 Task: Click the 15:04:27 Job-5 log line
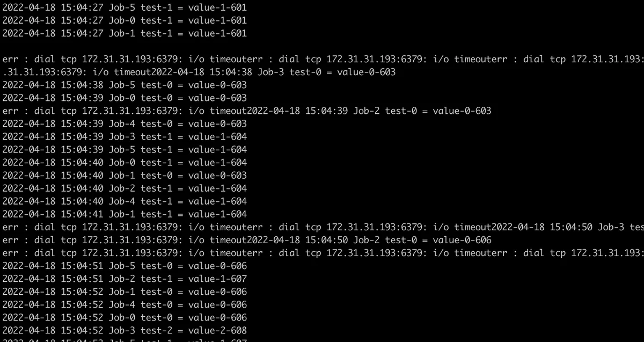coord(125,8)
